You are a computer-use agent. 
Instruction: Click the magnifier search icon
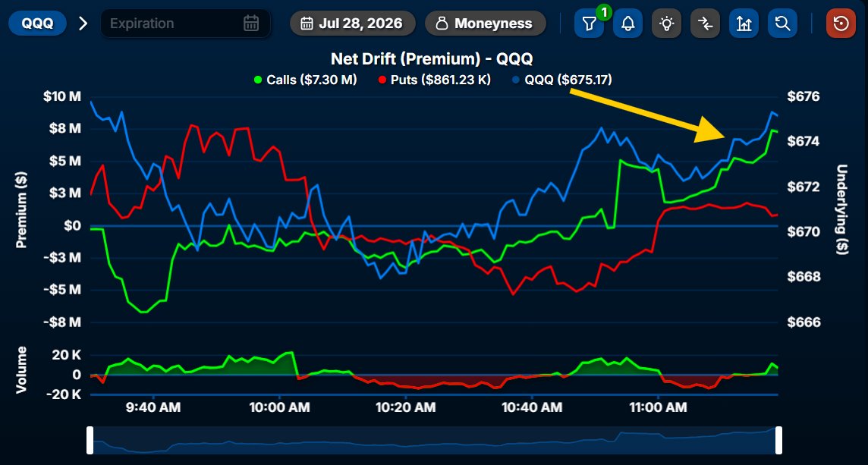point(783,24)
